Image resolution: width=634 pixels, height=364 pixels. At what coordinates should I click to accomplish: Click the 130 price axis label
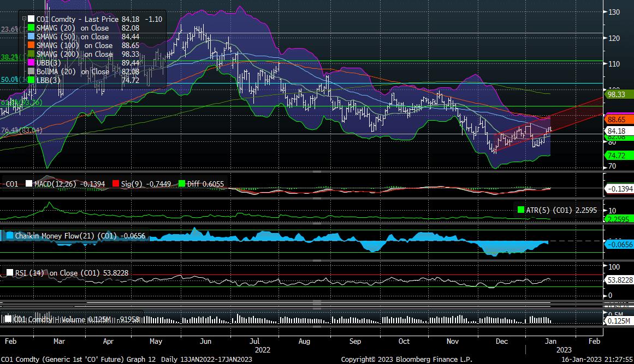(614, 12)
